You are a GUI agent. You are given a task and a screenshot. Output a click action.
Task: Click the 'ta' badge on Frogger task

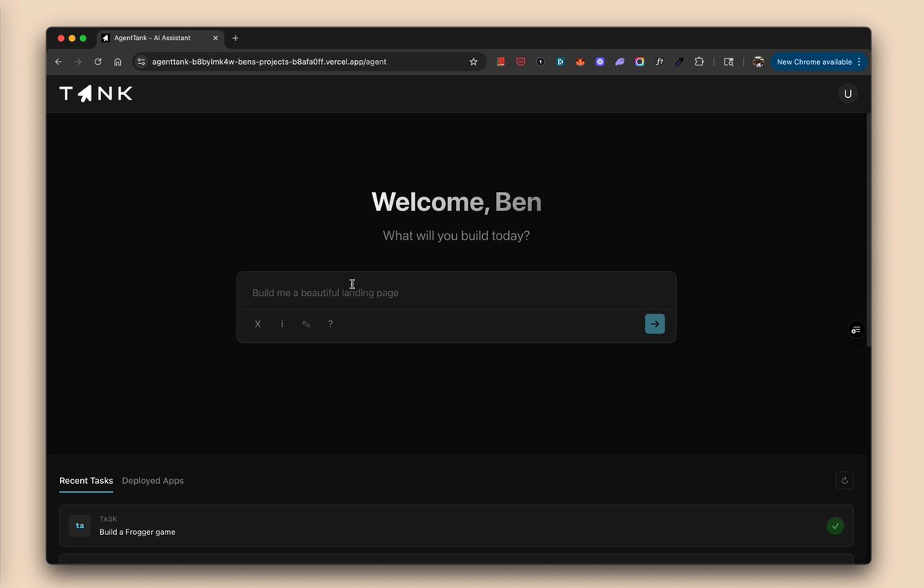[79, 526]
